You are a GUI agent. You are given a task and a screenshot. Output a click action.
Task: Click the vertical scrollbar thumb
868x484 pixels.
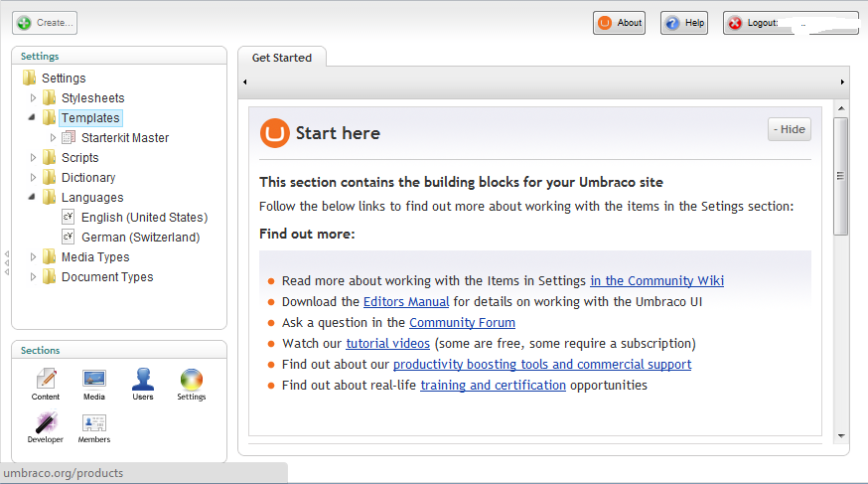[841, 176]
